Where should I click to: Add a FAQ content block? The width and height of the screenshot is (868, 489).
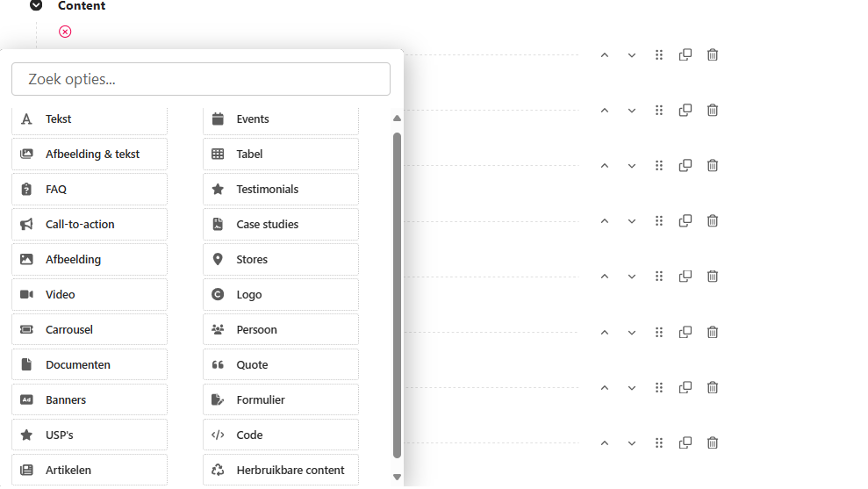pos(90,190)
